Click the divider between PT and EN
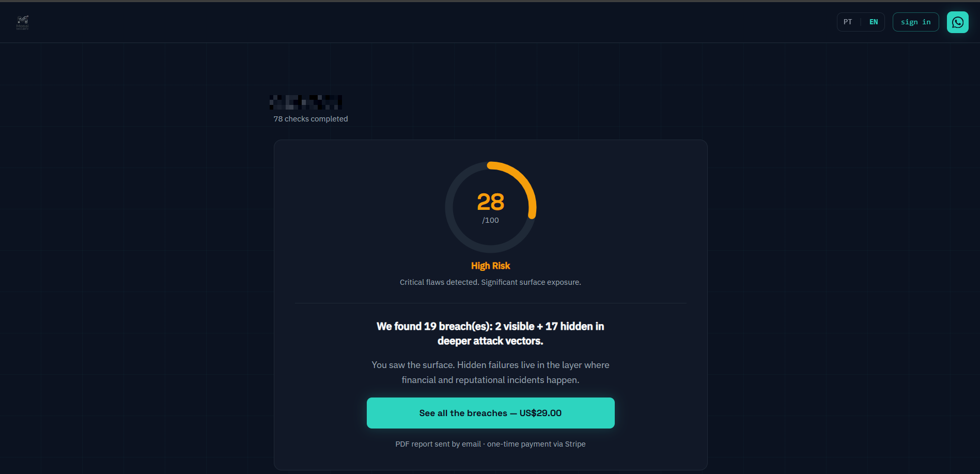 click(x=861, y=22)
